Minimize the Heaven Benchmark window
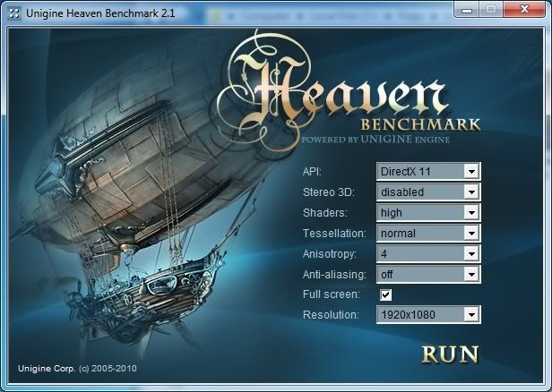552x392 pixels. (467, 10)
